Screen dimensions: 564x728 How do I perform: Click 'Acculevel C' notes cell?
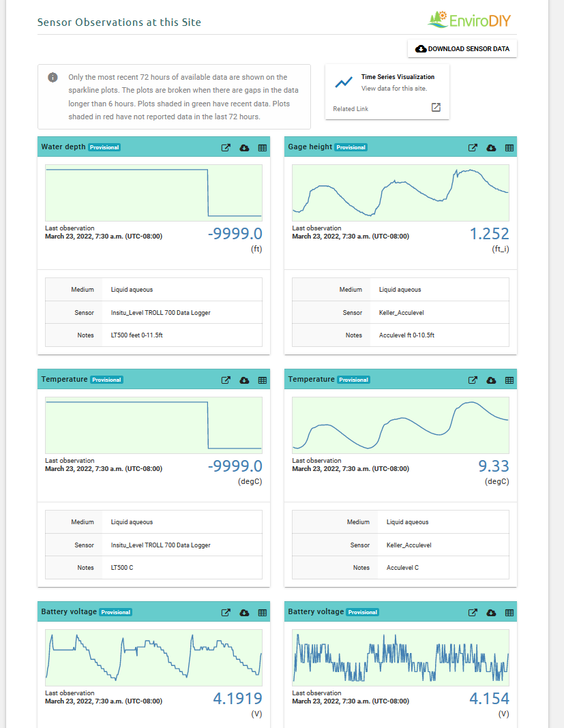[443, 568]
